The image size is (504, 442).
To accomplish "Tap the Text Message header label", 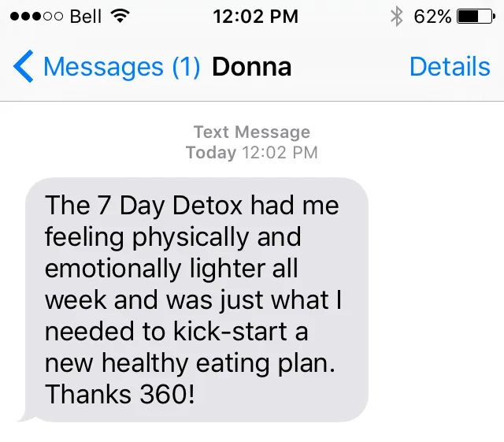I will [x=252, y=132].
